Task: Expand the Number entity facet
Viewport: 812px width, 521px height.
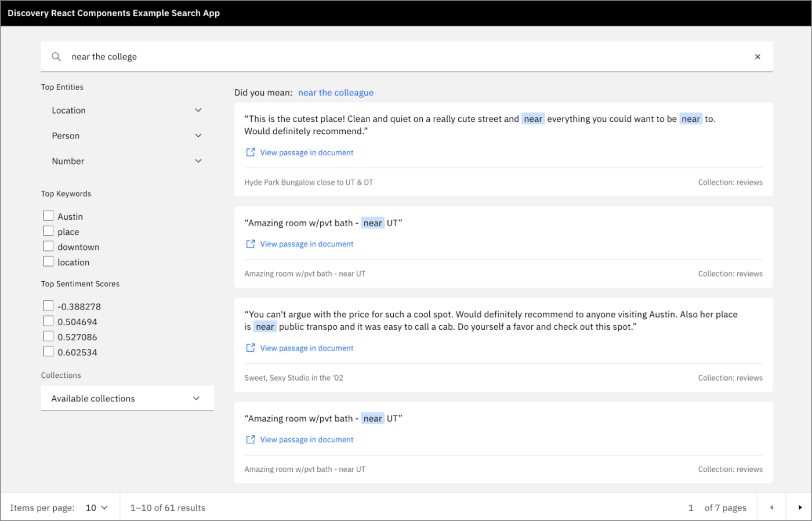Action: [x=127, y=161]
